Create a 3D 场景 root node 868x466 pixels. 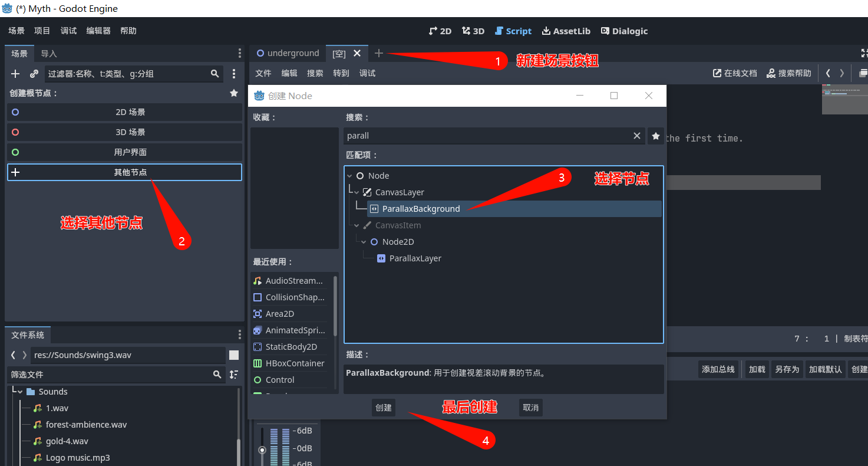coord(124,132)
